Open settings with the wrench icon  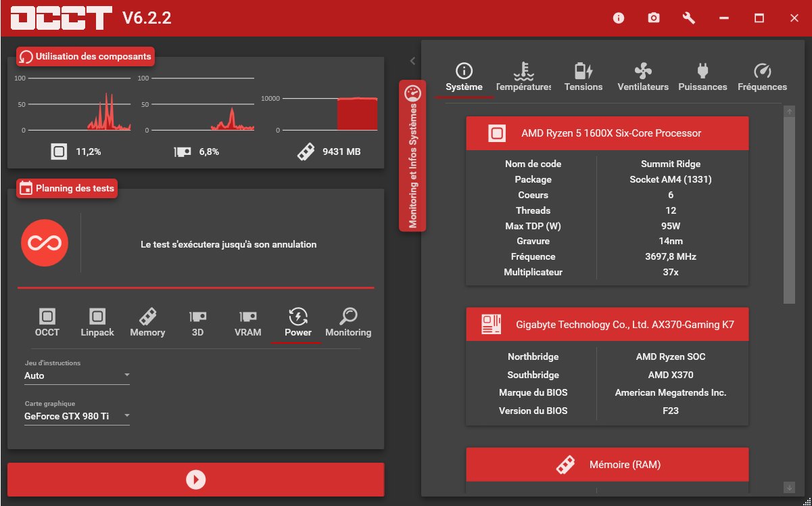pyautogui.click(x=689, y=18)
